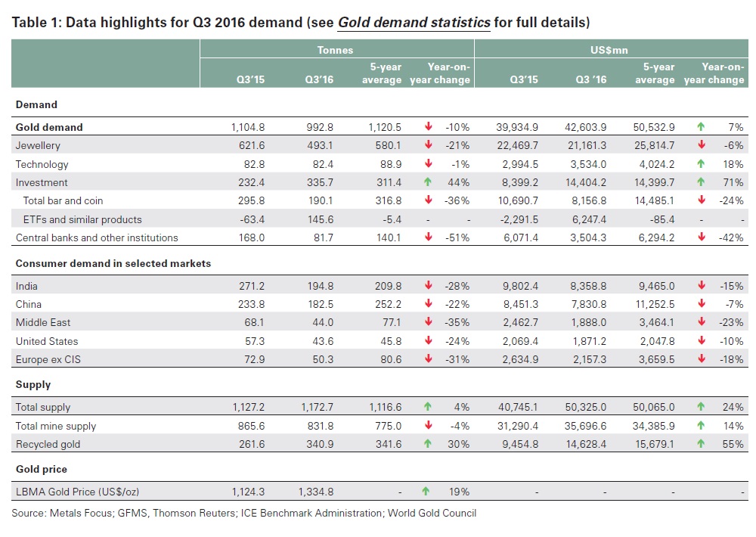Click the green up arrow beside Investment 44%
The width and height of the screenshot is (756, 537).
pos(426,182)
